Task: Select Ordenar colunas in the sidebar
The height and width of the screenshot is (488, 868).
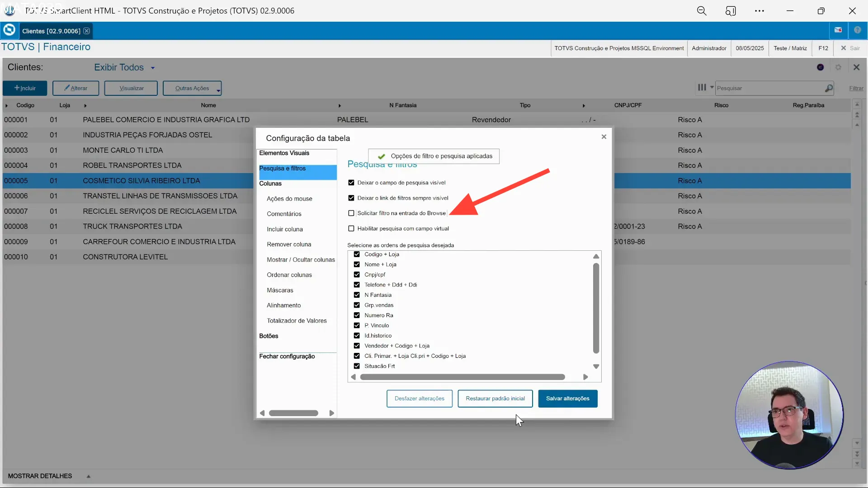Action: coord(289,275)
